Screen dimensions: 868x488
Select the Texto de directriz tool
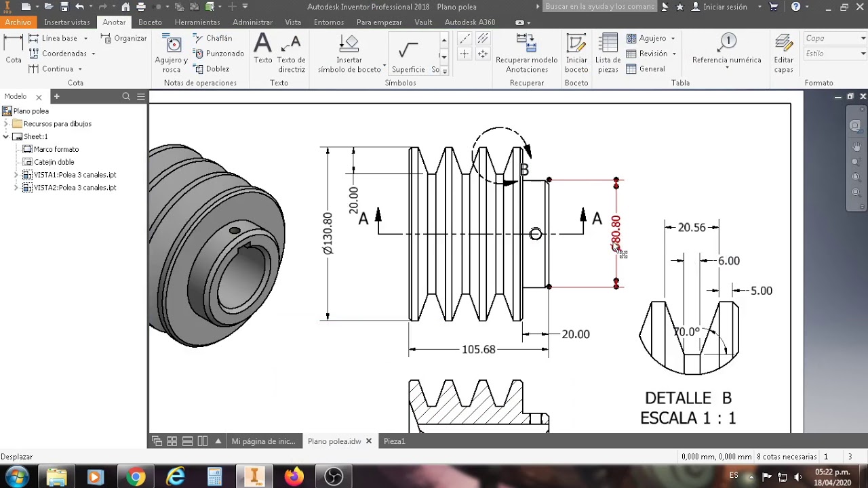tap(292, 54)
